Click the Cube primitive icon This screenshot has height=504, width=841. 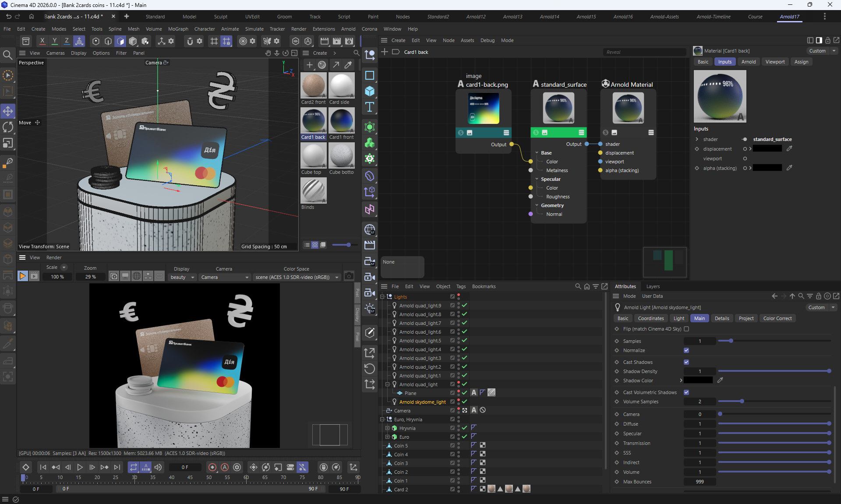point(370,91)
